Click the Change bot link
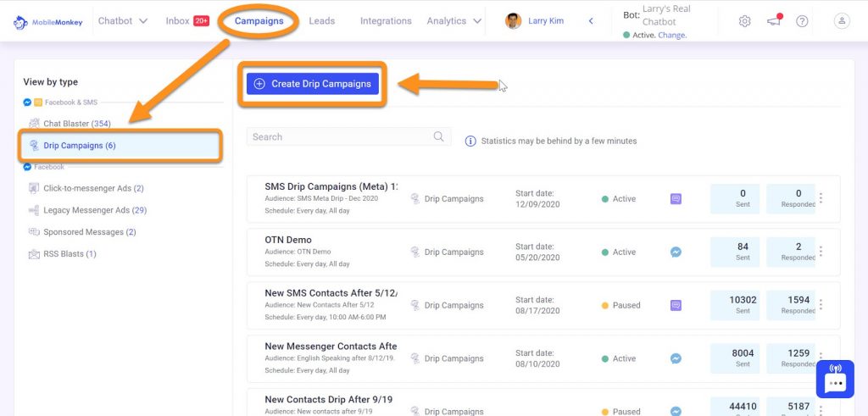The width and height of the screenshot is (868, 416). (x=672, y=35)
